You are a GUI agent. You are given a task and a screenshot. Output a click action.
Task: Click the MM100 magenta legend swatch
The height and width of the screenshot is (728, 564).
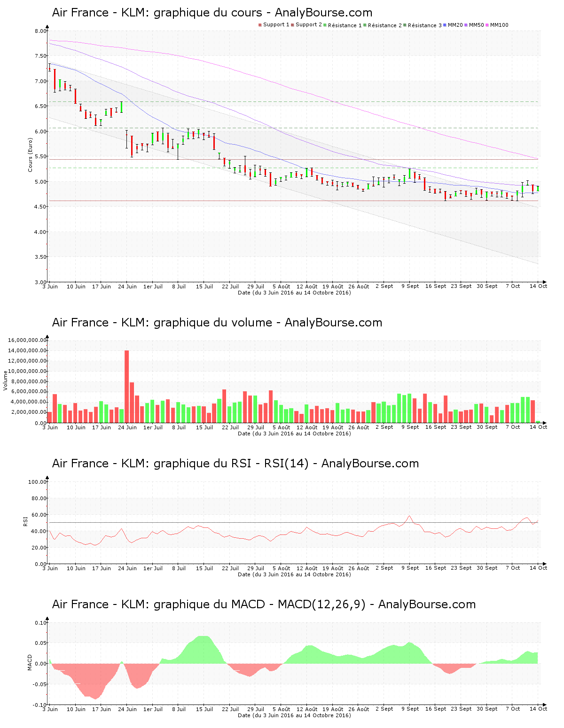pyautogui.click(x=487, y=25)
